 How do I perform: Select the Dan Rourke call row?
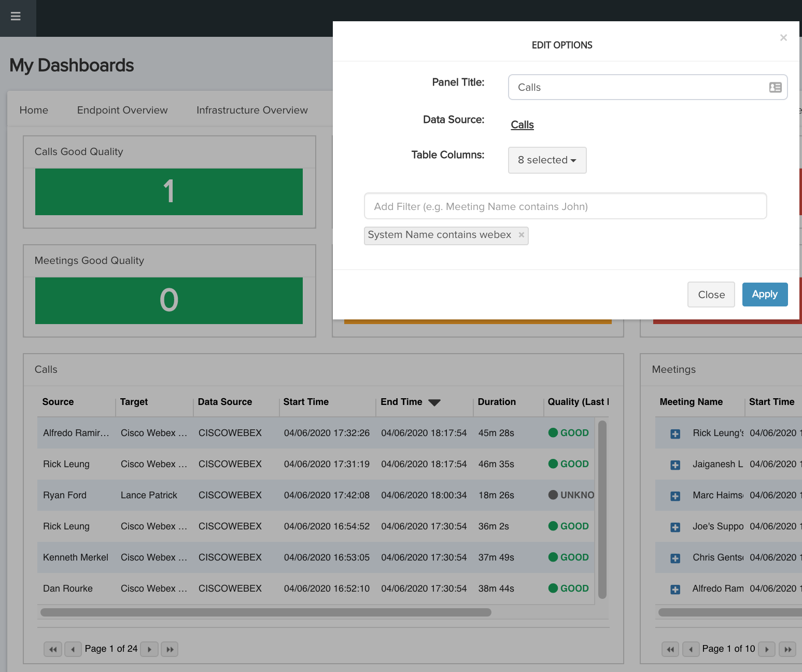coord(316,589)
